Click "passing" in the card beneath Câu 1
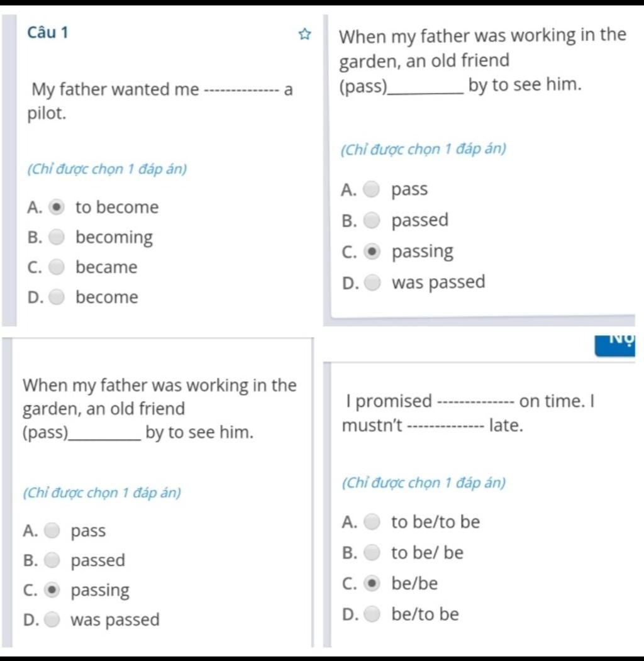This screenshot has height=661, width=644. (53, 591)
